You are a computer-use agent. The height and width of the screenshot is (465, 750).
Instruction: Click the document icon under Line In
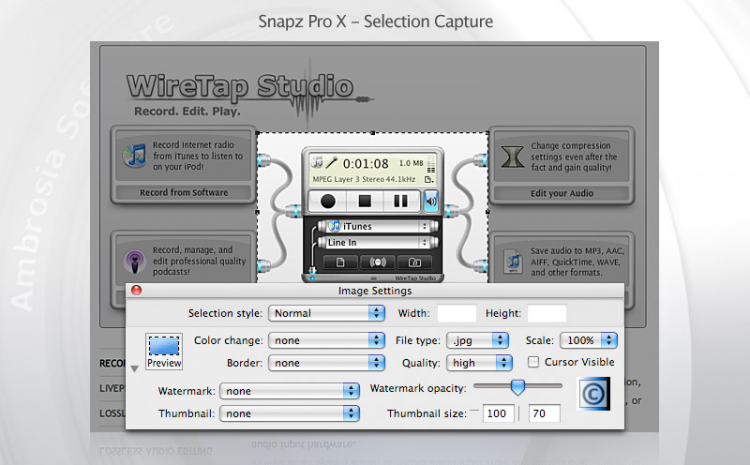pos(341,262)
